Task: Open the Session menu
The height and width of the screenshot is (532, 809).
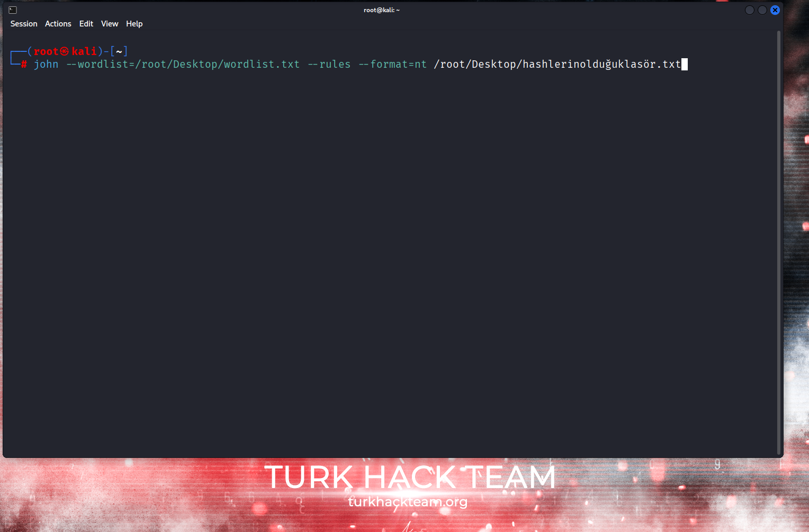Action: point(24,24)
